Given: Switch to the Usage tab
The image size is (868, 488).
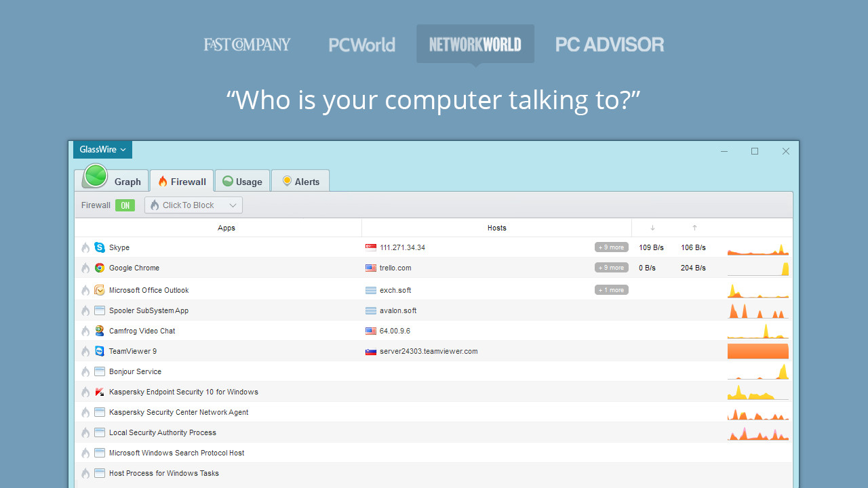Looking at the screenshot, I should point(241,181).
